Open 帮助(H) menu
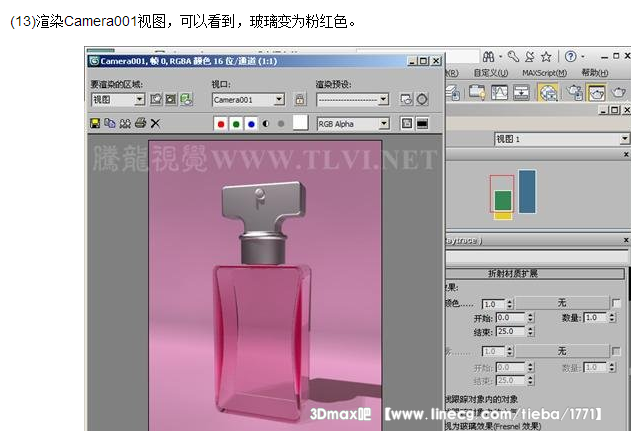The width and height of the screenshot is (631, 431). click(x=594, y=73)
